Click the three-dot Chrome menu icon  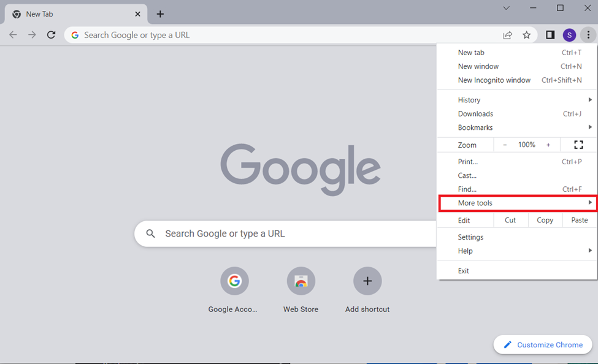click(x=588, y=35)
